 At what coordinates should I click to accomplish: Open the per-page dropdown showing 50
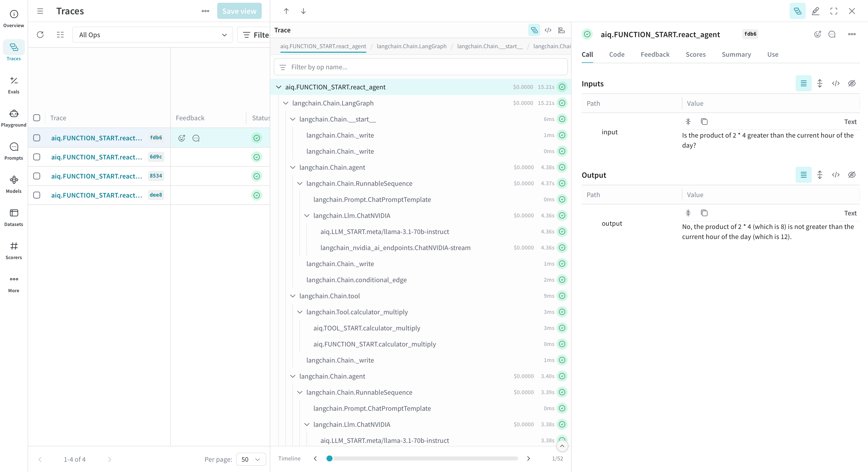point(251,459)
